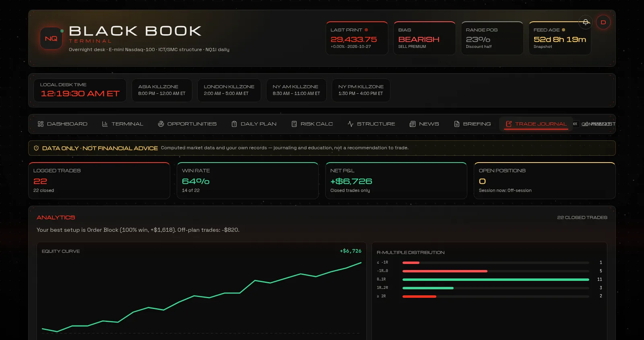Click the last print price 29,433.75
Viewport: 644px width, 340px height.
354,39
